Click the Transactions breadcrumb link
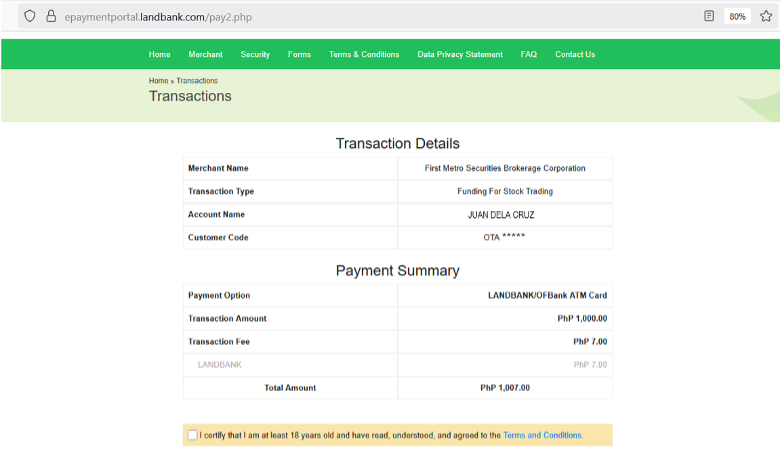780x453 pixels. (197, 81)
